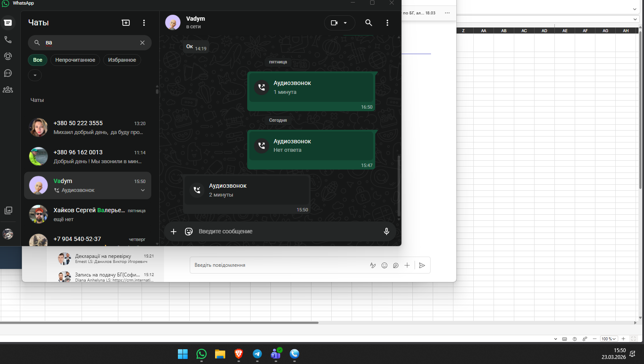Expand the Excel status bar chevron
Screen dimensions: 644x364
(x=556, y=339)
